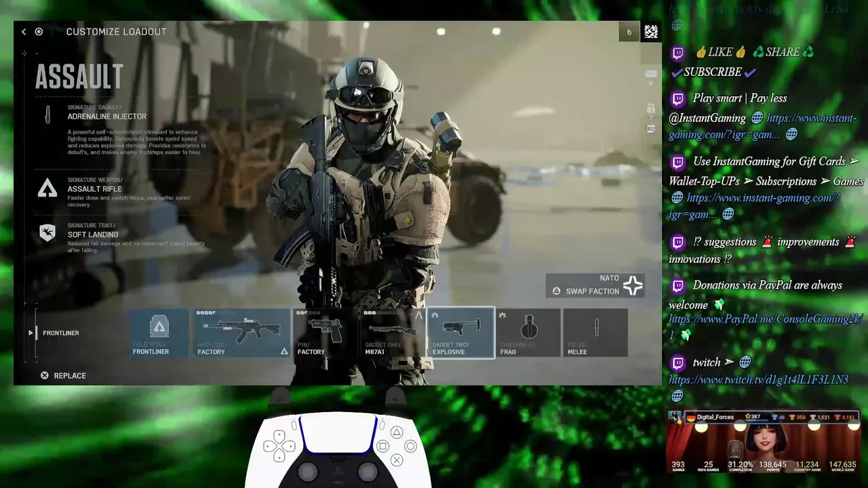Image resolution: width=868 pixels, height=488 pixels.
Task: Click the bronze trophy count 4,181
Action: (x=846, y=418)
